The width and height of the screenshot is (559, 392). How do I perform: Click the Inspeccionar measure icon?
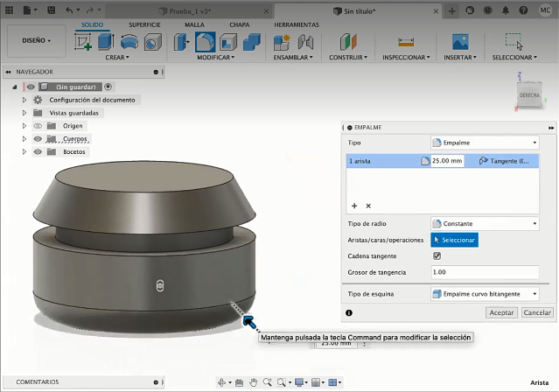[x=405, y=41]
